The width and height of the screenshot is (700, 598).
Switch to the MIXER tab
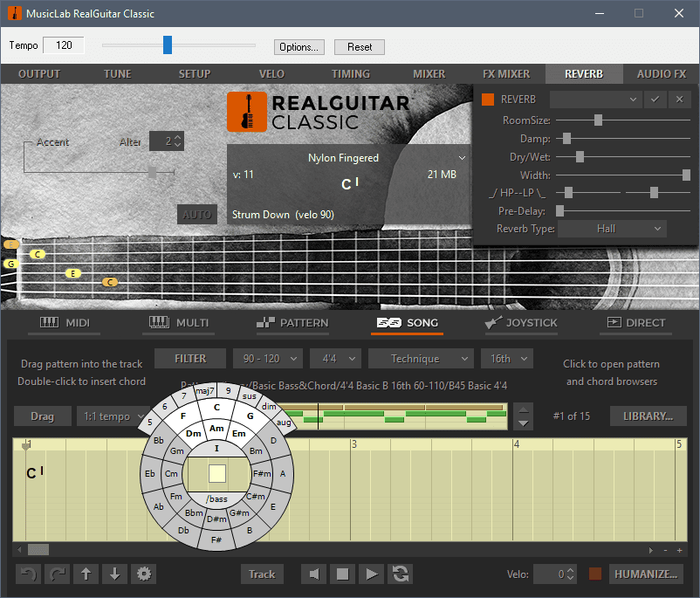(429, 74)
